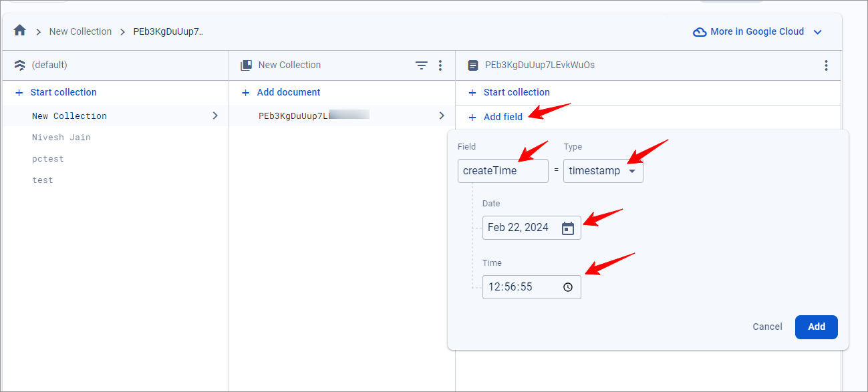Click the createTime field name input
Image resolution: width=868 pixels, height=392 pixels.
click(503, 171)
